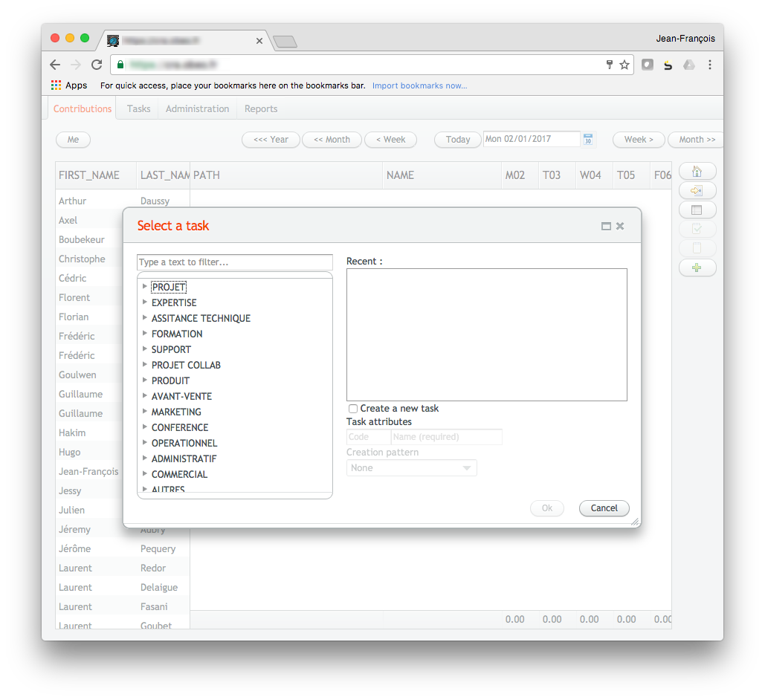
Task: Enable Create a new task checkbox
Action: (352, 408)
